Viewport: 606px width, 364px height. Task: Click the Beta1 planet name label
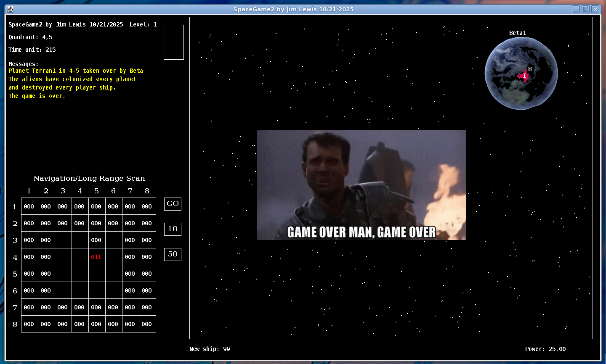(518, 33)
